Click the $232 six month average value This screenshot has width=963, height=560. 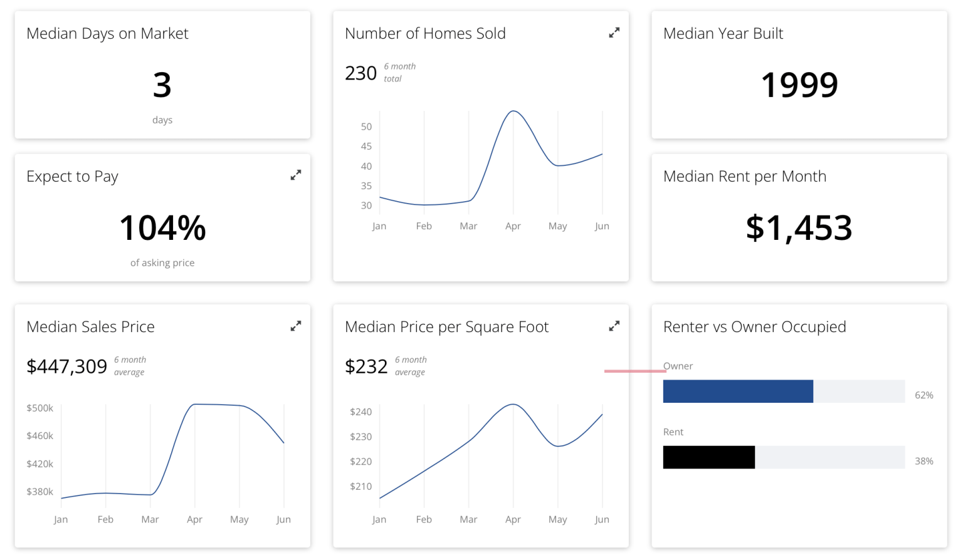click(366, 366)
